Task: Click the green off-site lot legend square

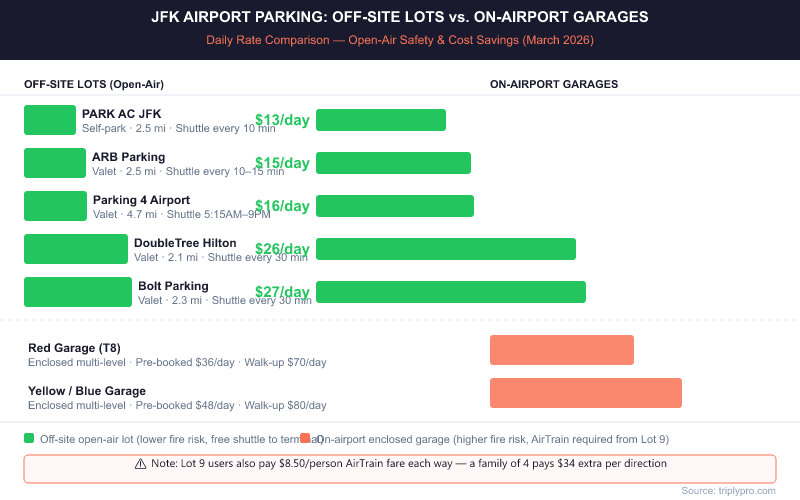Action: (x=29, y=438)
